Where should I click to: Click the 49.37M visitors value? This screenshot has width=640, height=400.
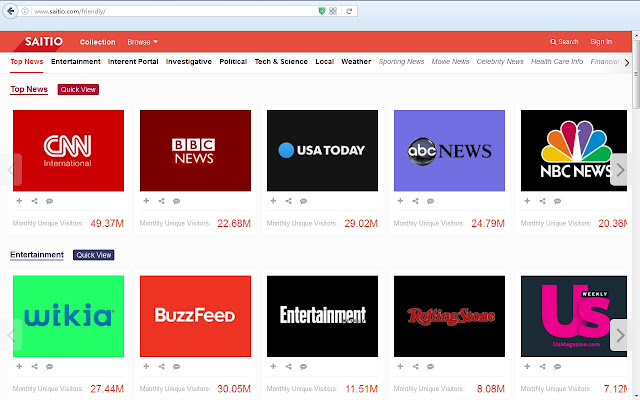107,223
